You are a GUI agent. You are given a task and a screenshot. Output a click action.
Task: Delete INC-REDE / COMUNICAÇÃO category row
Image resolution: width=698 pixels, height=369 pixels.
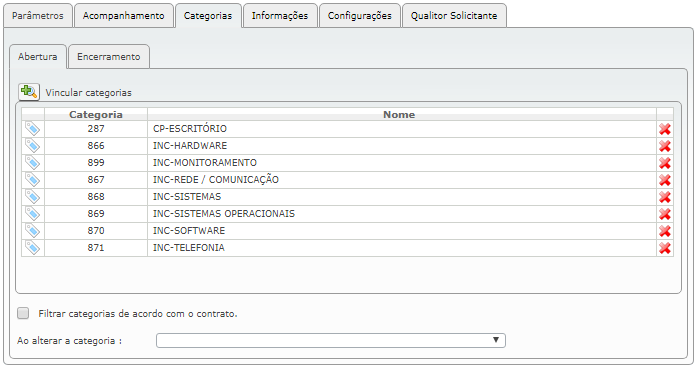(665, 180)
